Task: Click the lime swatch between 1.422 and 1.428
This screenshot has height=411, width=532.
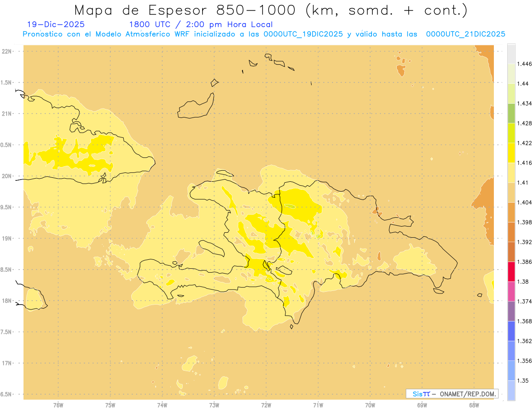Action: (511, 133)
